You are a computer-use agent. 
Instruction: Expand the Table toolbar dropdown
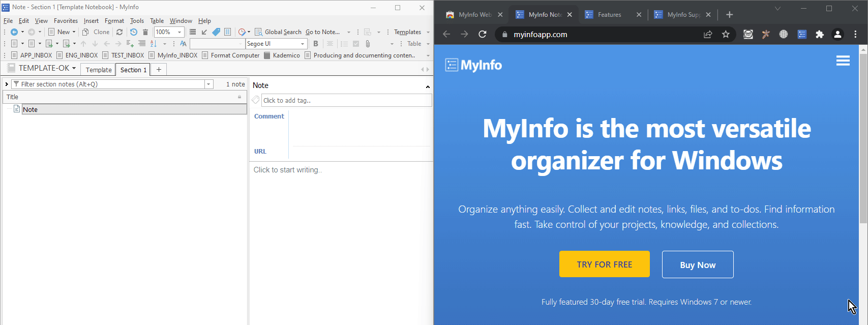[428, 44]
